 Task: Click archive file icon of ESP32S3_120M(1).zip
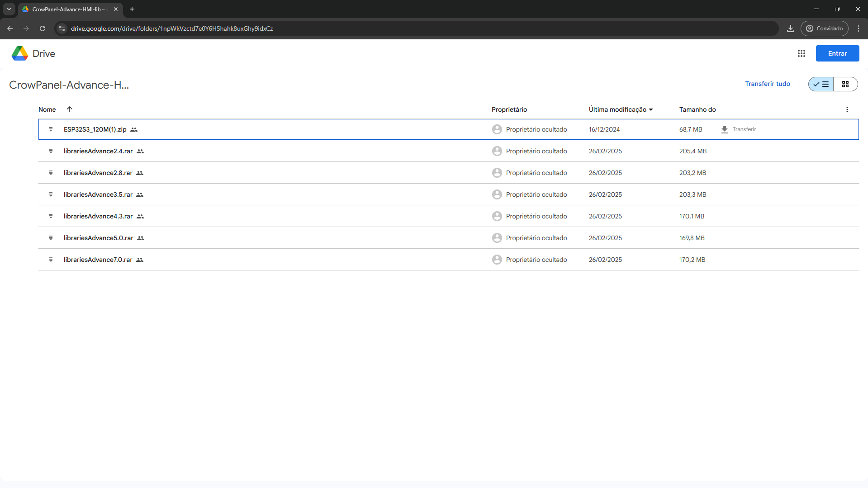tap(51, 129)
